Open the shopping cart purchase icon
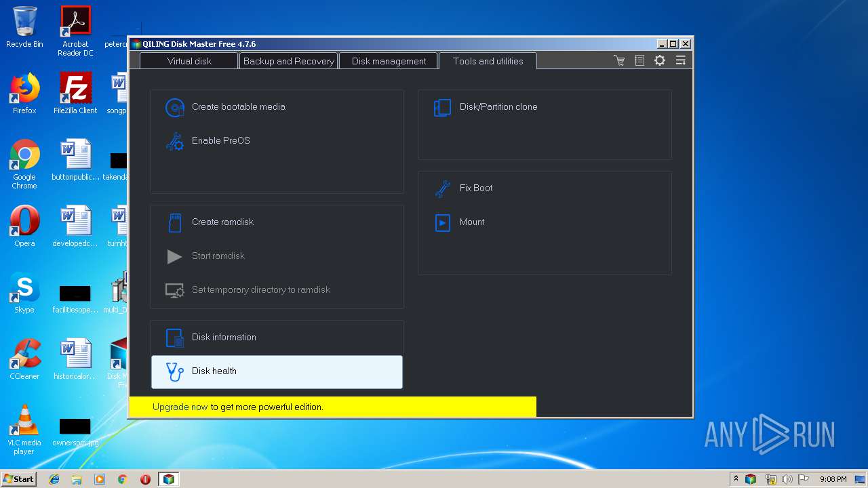The width and height of the screenshot is (868, 488). (x=619, y=61)
